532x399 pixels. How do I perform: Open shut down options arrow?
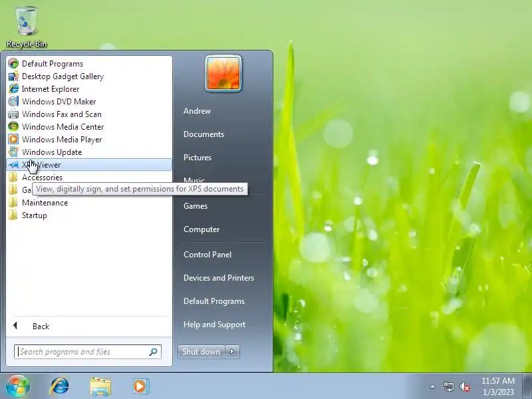(232, 352)
